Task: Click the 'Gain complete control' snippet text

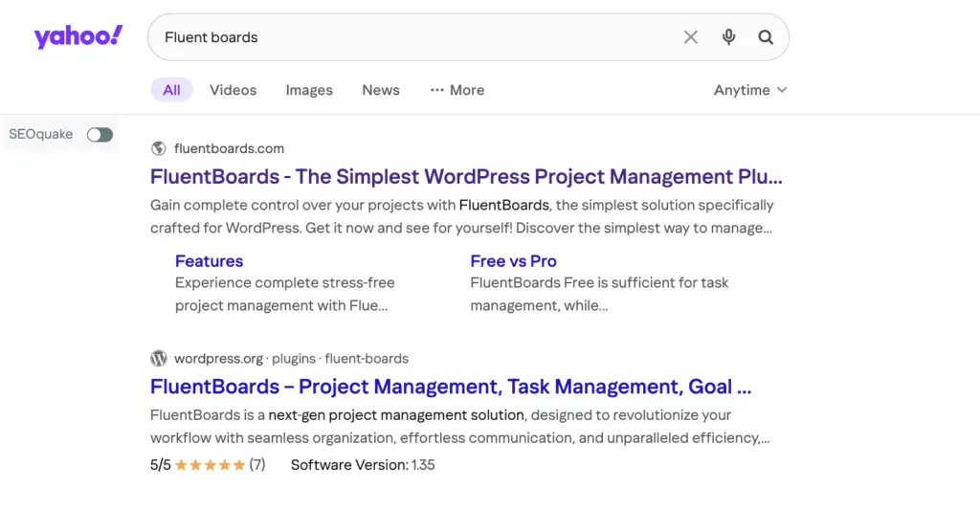Action: tap(462, 216)
